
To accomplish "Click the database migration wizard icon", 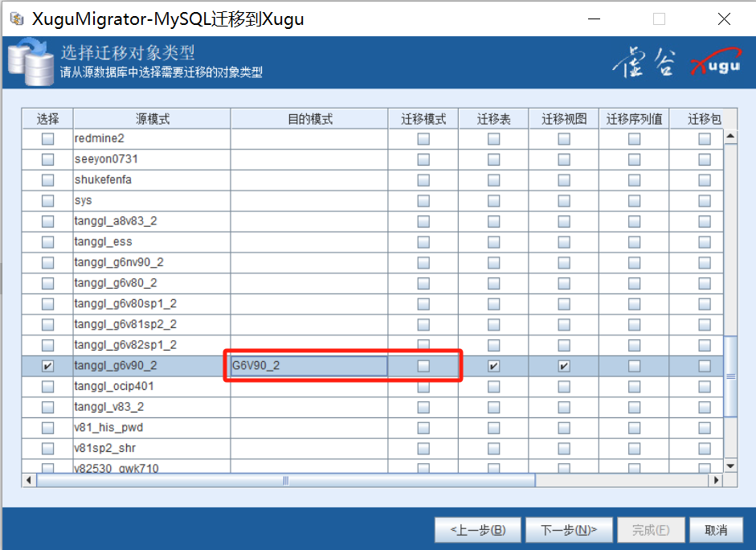I will coord(31,62).
